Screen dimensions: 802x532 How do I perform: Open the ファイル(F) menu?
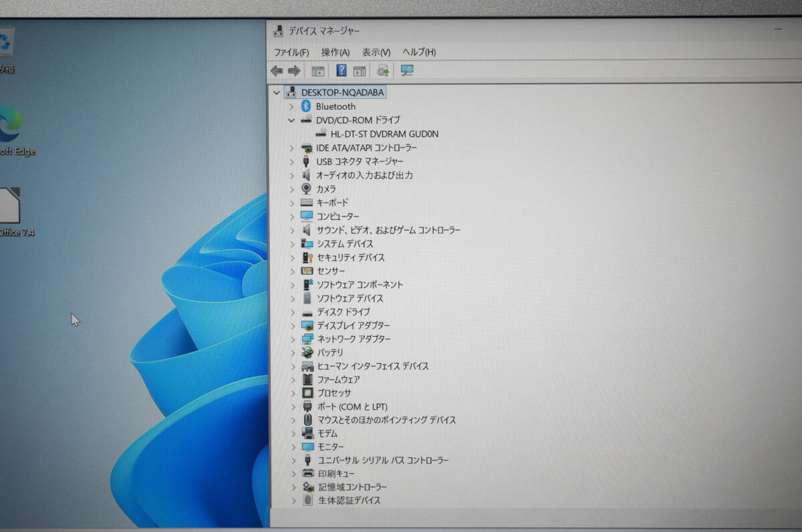click(x=291, y=52)
